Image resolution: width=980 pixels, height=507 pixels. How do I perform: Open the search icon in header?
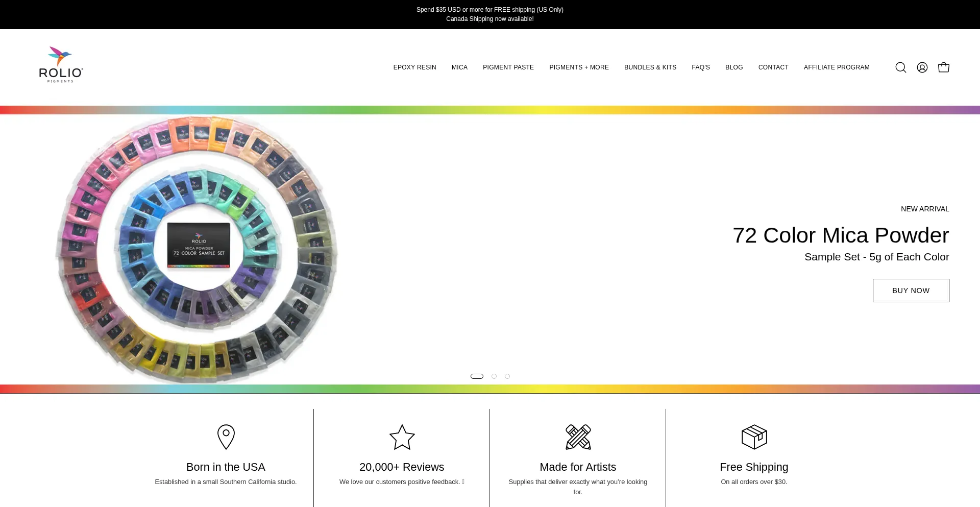901,67
